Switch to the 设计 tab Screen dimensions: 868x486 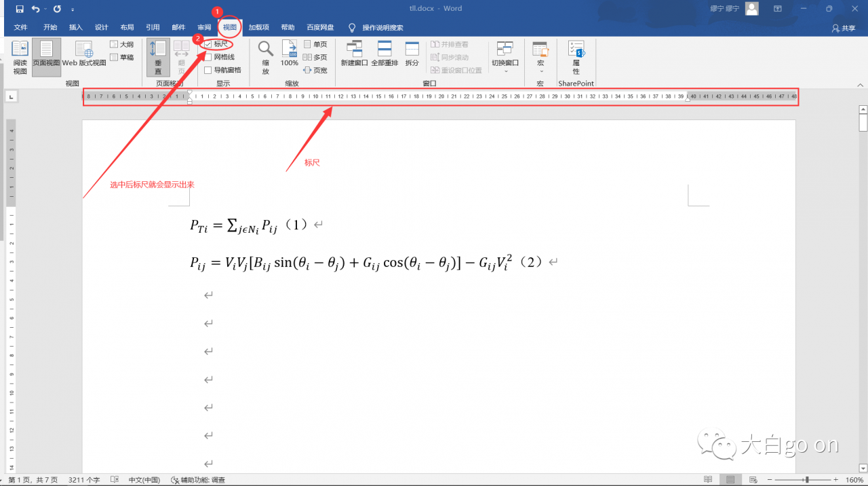tap(102, 28)
